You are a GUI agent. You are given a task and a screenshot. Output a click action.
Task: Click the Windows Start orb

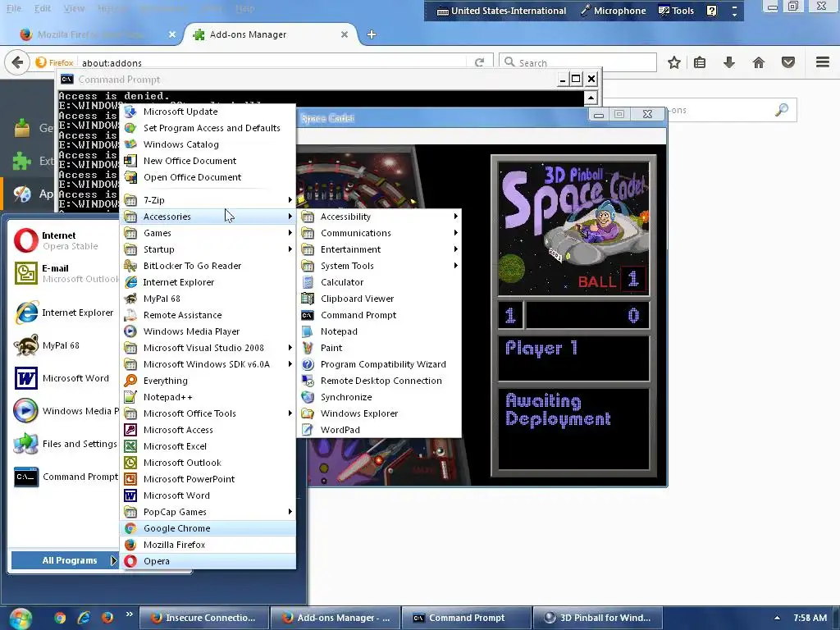(x=21, y=619)
